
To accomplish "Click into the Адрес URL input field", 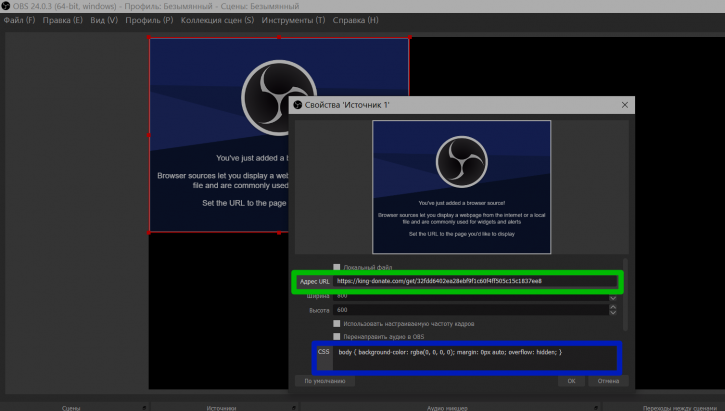I will pos(474,281).
